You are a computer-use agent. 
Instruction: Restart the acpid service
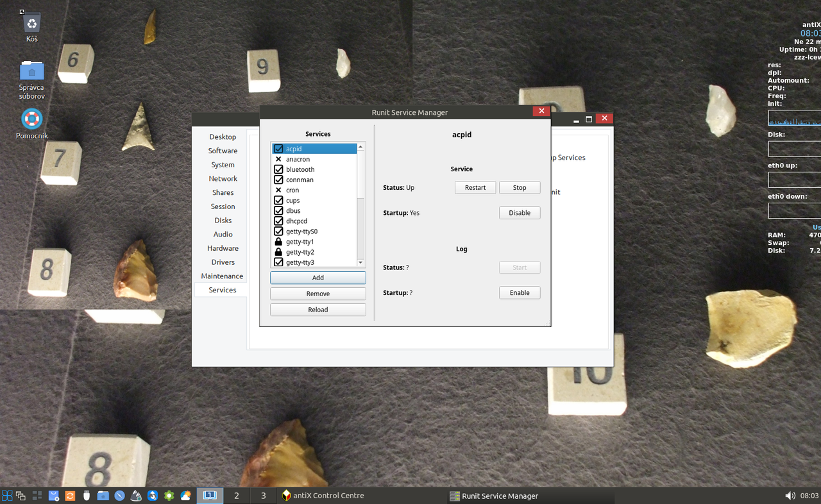(x=475, y=187)
